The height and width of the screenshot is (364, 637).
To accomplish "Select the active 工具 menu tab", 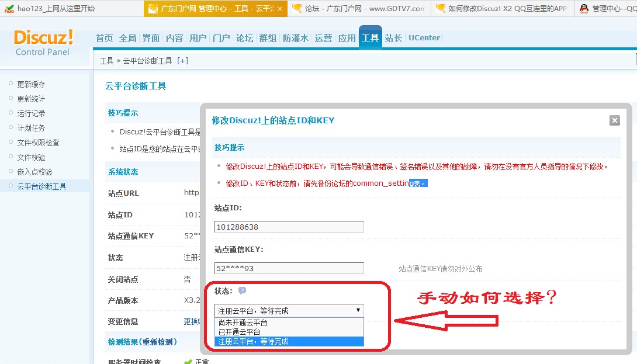I will (370, 38).
